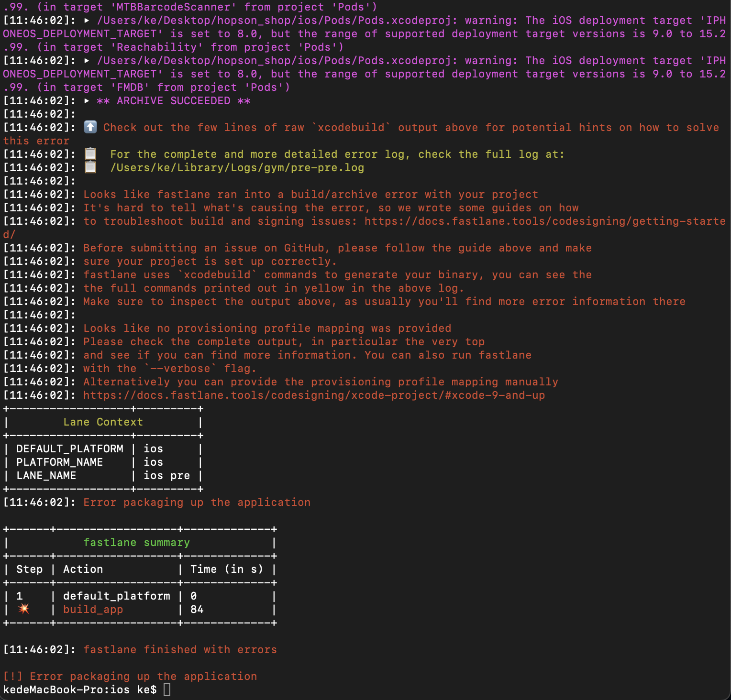Open the xcode-9-and-up docs URL
731x700 pixels.
314,395
